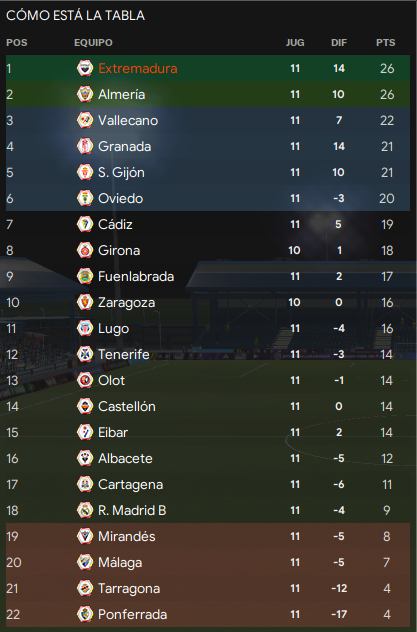
Task: Click the DIF column header
Action: (339, 43)
